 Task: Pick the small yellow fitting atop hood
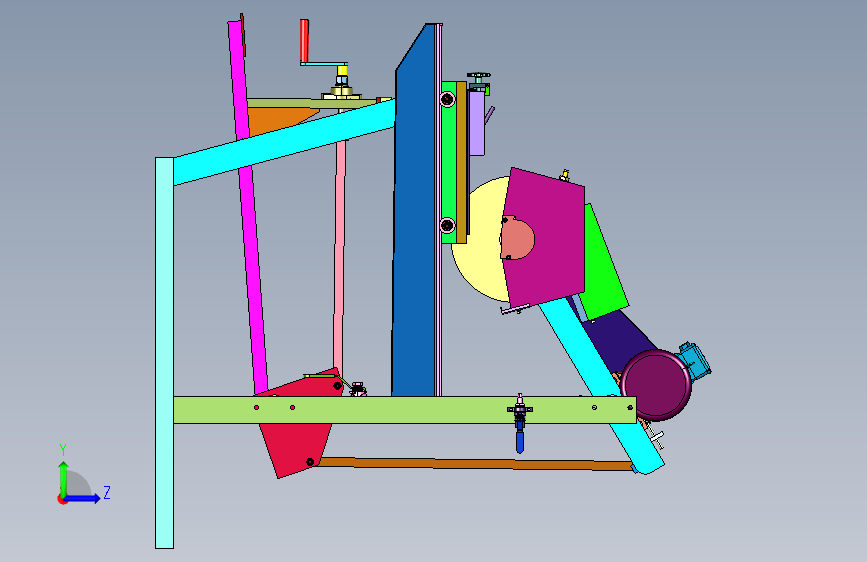[x=565, y=175]
